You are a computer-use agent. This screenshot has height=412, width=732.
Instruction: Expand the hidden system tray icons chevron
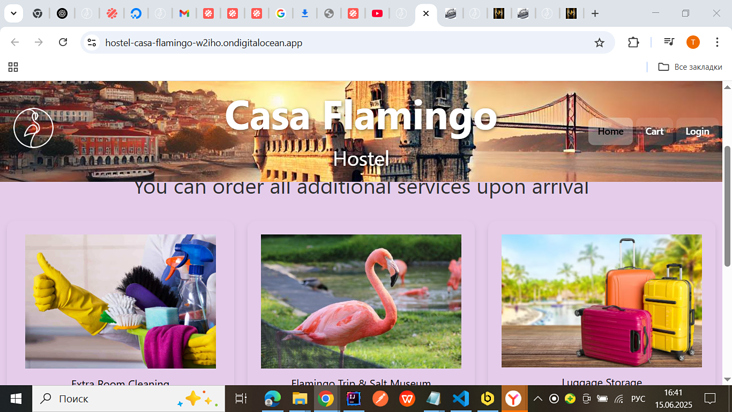[x=538, y=399]
